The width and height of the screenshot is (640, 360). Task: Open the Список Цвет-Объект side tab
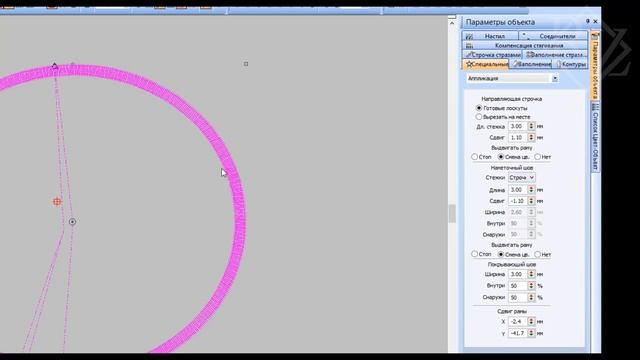[x=595, y=137]
